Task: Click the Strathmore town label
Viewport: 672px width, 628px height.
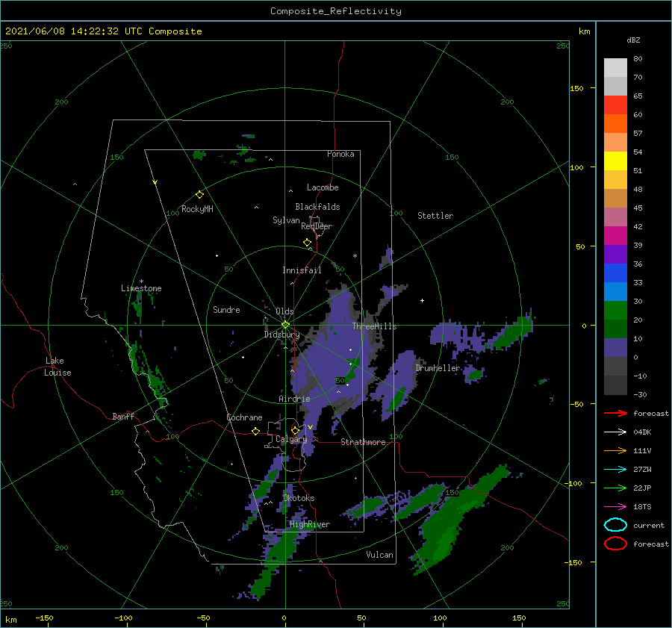Action: coord(363,442)
